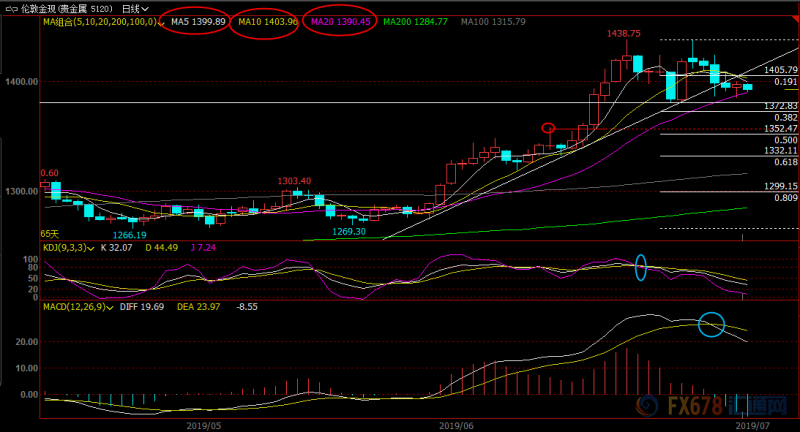Click the 2019/06 date axis label
Image resolution: width=800 pixels, height=432 pixels.
point(457,425)
